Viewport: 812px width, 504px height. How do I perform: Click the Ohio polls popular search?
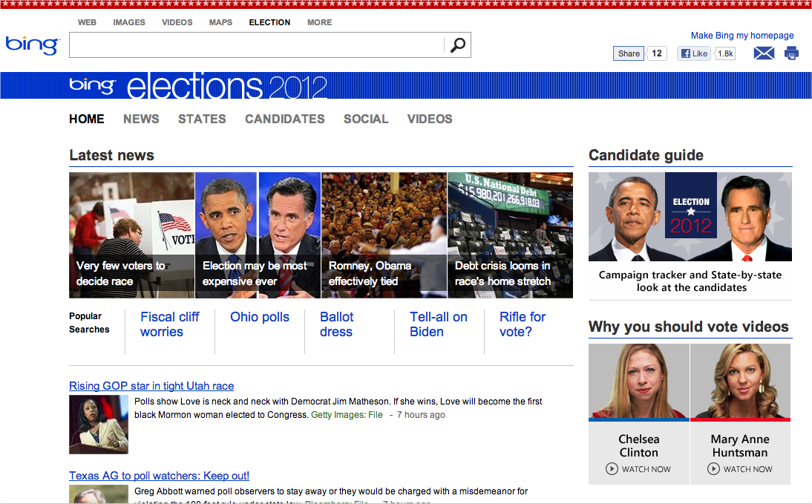pyautogui.click(x=260, y=317)
